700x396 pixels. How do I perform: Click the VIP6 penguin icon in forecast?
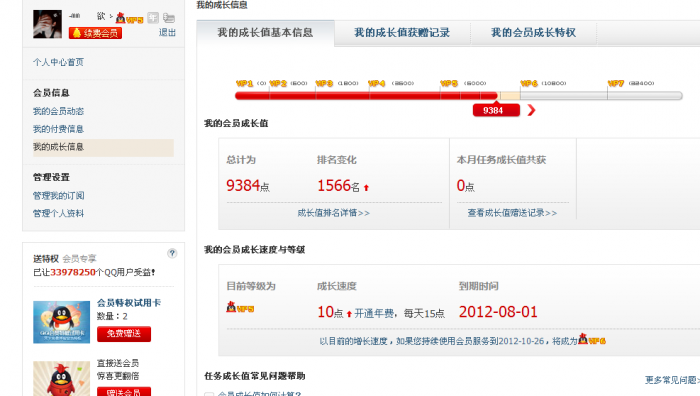tap(592, 339)
